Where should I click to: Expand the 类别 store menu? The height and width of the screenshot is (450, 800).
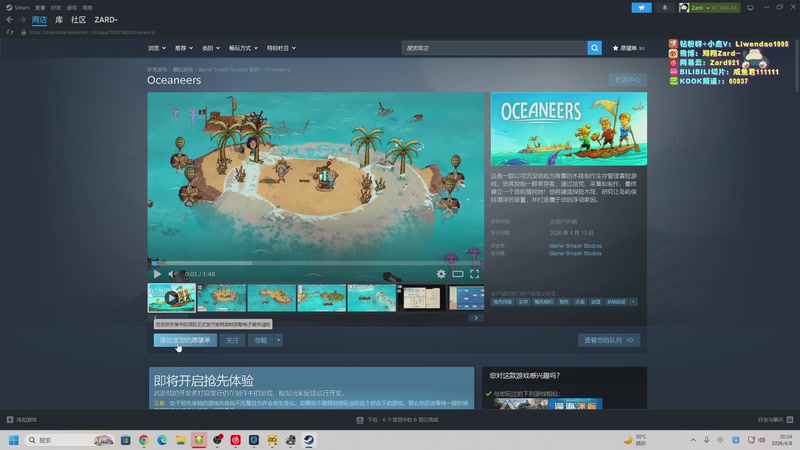pos(211,48)
